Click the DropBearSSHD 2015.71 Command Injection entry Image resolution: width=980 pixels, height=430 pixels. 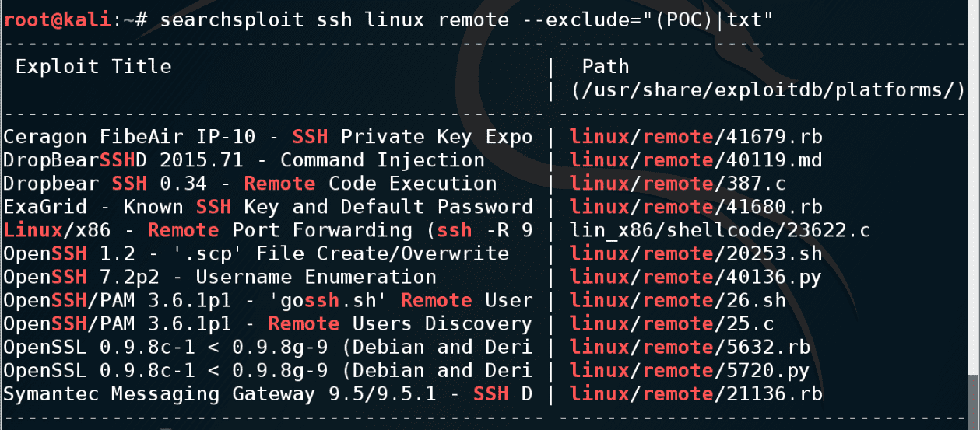tap(244, 161)
